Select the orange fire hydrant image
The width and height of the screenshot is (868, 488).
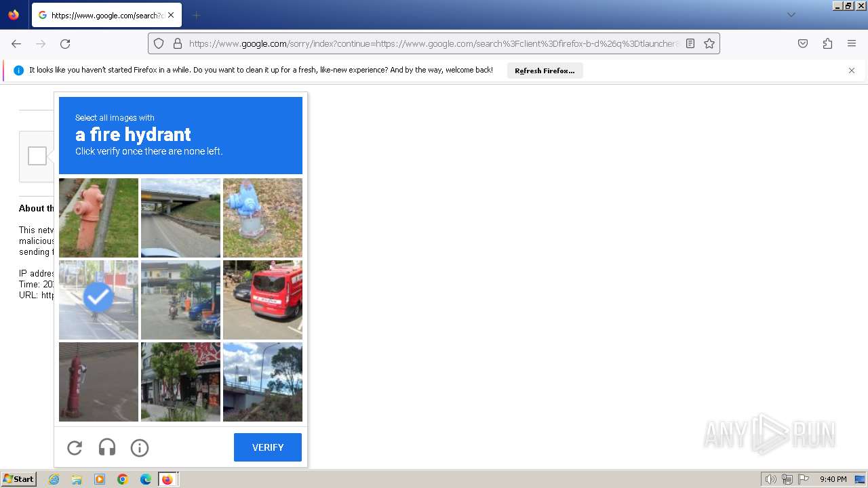(x=98, y=218)
